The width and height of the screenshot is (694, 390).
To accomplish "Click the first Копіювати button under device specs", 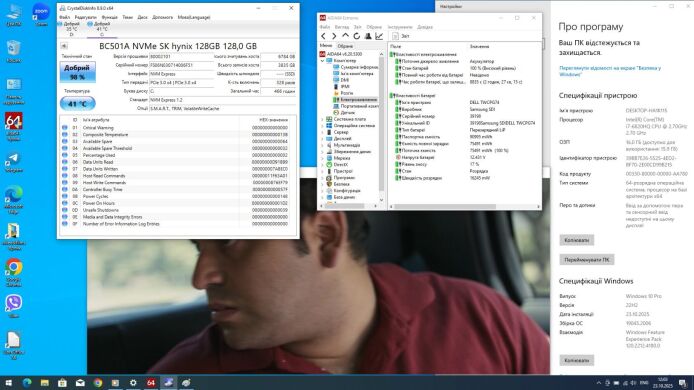I will (x=577, y=240).
